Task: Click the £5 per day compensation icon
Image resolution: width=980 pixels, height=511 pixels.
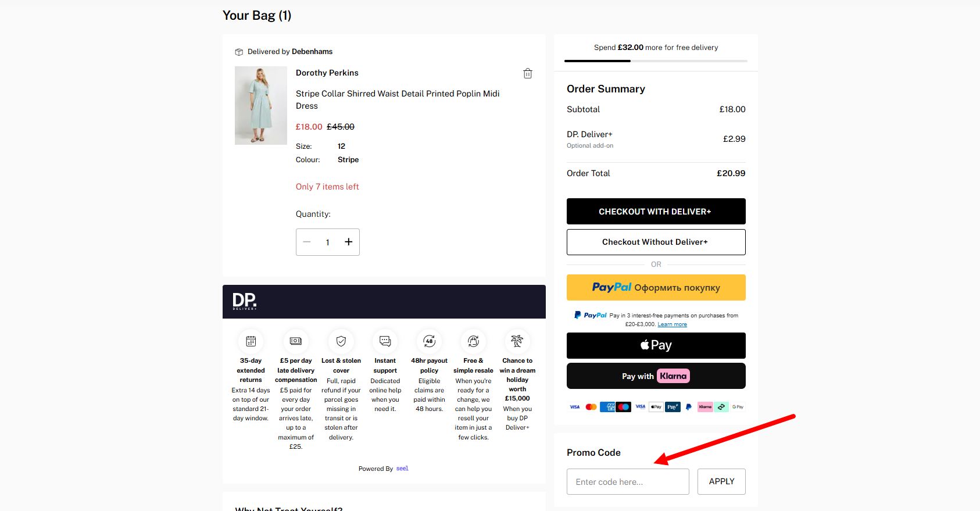Action: [296, 341]
